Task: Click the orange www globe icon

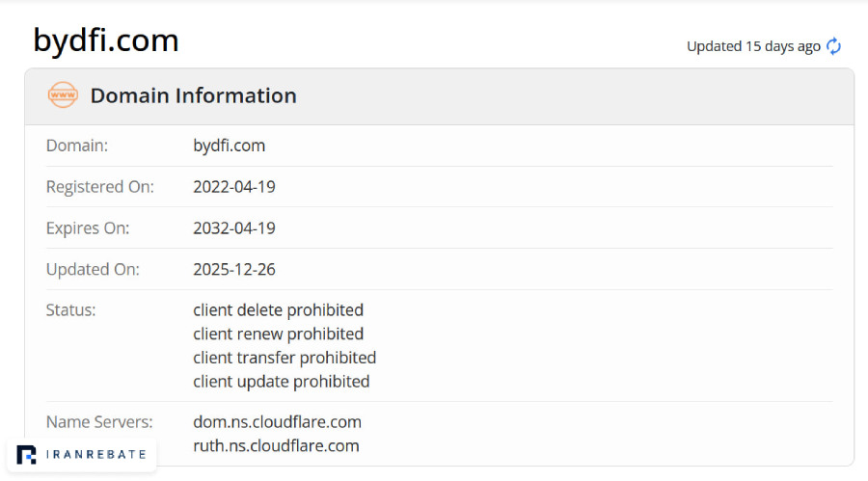Action: point(63,95)
